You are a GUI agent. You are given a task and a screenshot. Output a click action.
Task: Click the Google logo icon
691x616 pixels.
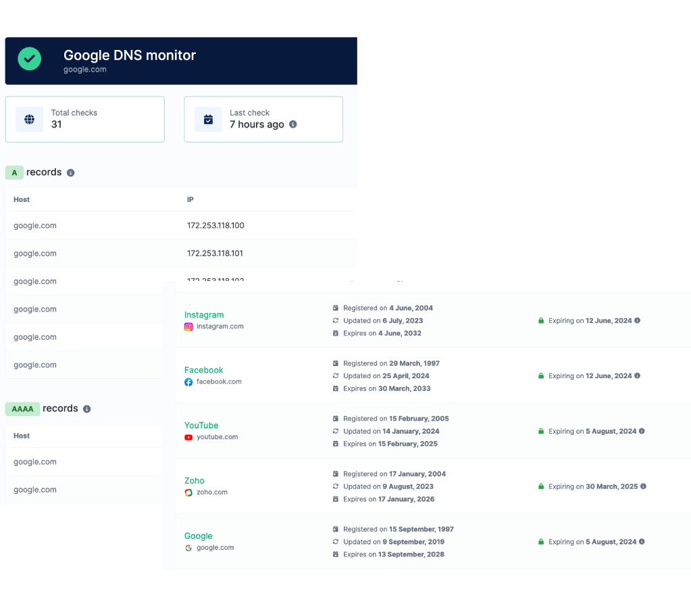coord(188,548)
